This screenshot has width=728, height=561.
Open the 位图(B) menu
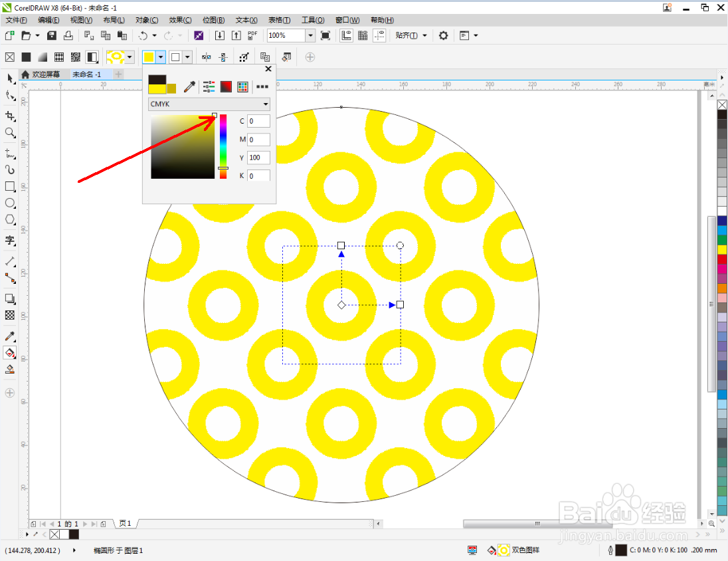point(214,20)
